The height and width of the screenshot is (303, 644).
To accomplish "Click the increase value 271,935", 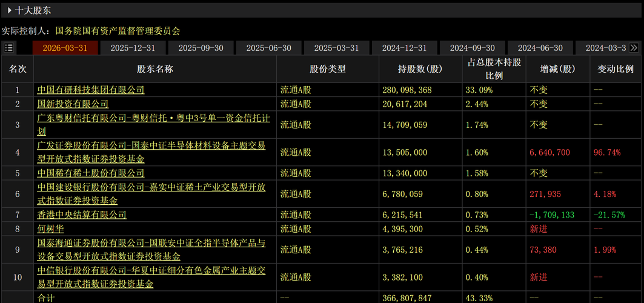I will tap(545, 194).
